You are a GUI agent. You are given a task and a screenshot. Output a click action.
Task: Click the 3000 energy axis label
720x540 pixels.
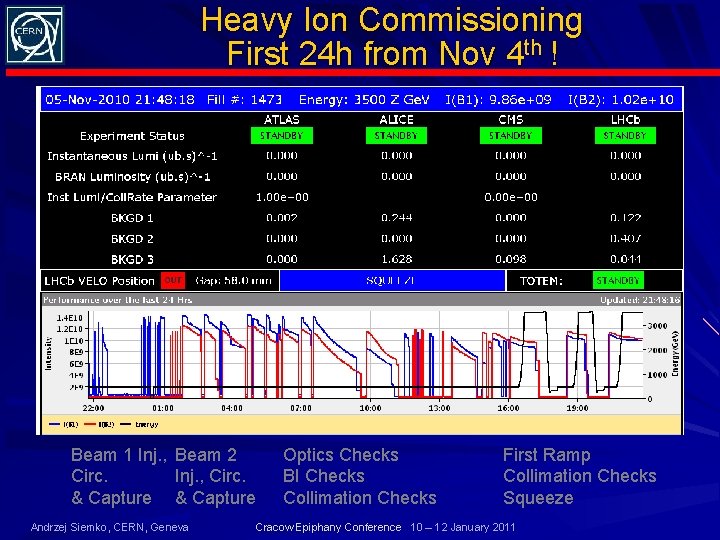click(x=658, y=326)
